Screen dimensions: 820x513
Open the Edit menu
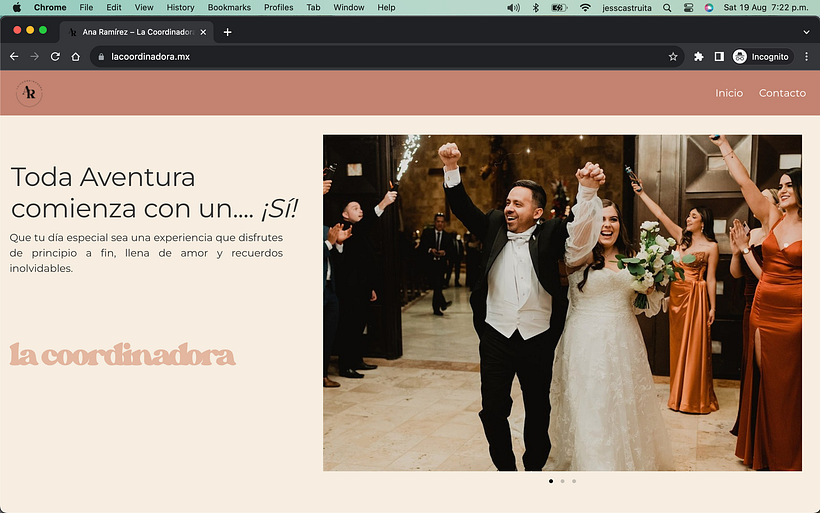click(x=113, y=7)
